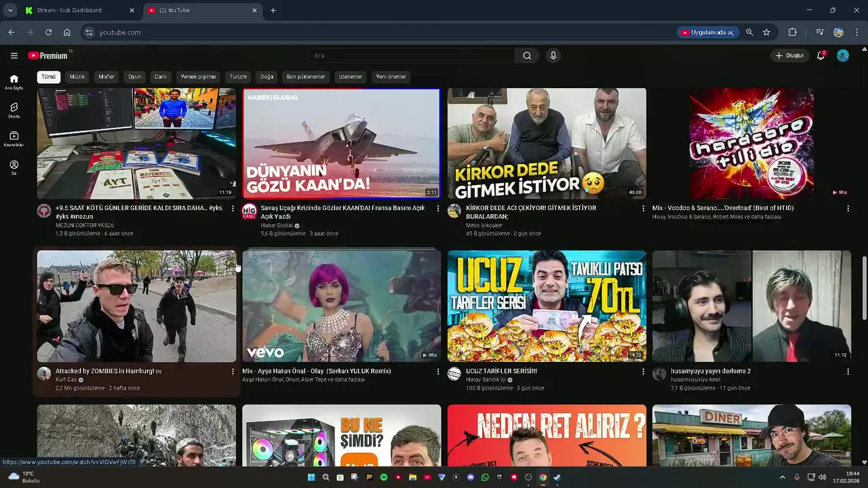Open menu for 9.5 SAAT KÖTÜ GÜNLER video

tap(233, 208)
